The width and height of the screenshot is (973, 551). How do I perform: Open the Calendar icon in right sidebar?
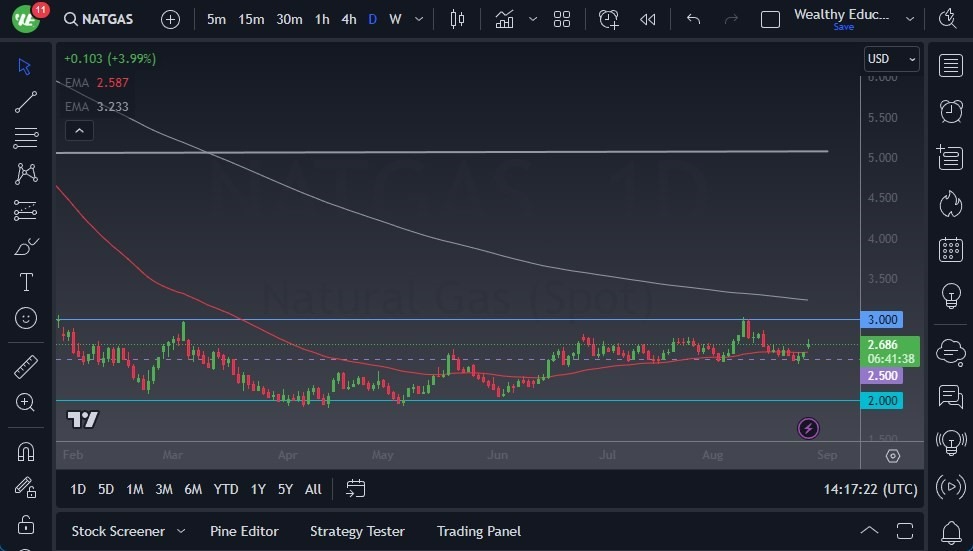point(950,250)
